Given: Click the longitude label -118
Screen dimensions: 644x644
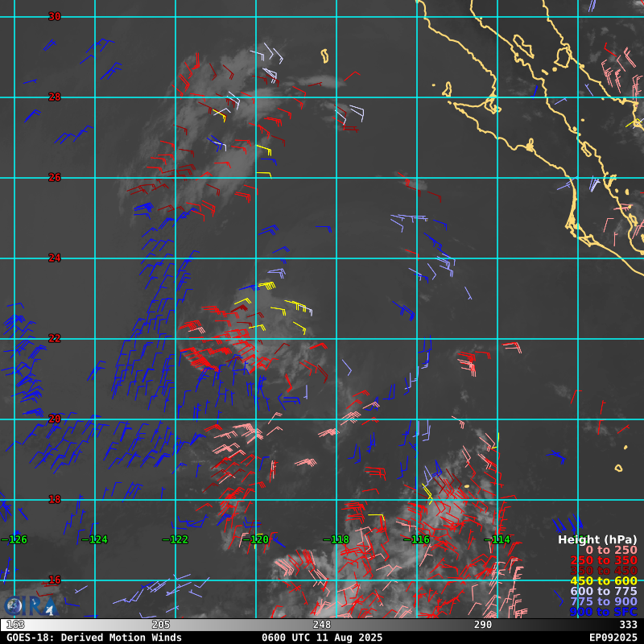Looking at the screenshot, I should click(336, 539).
